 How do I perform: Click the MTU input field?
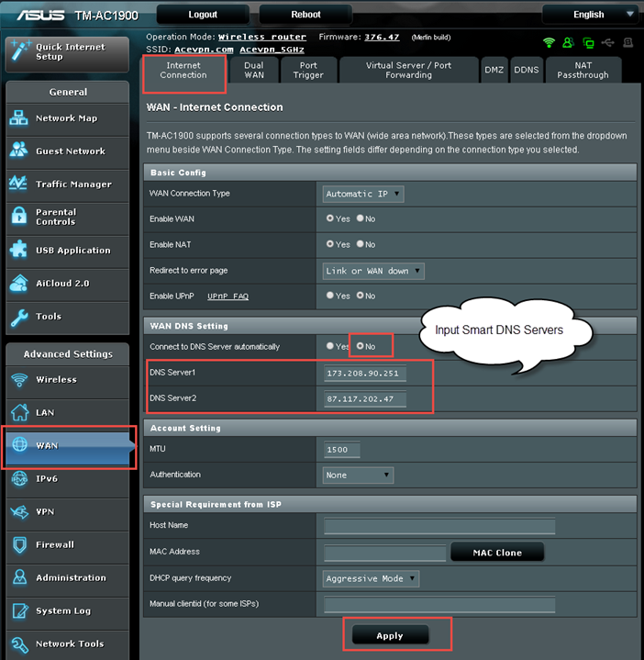click(342, 450)
